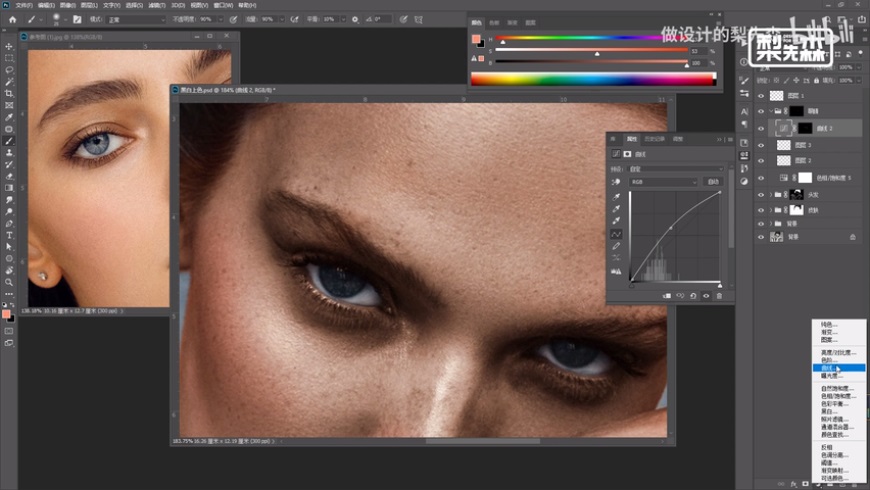Hide the 头发 layer group
This screenshot has width=870, height=490.
pyautogui.click(x=761, y=194)
